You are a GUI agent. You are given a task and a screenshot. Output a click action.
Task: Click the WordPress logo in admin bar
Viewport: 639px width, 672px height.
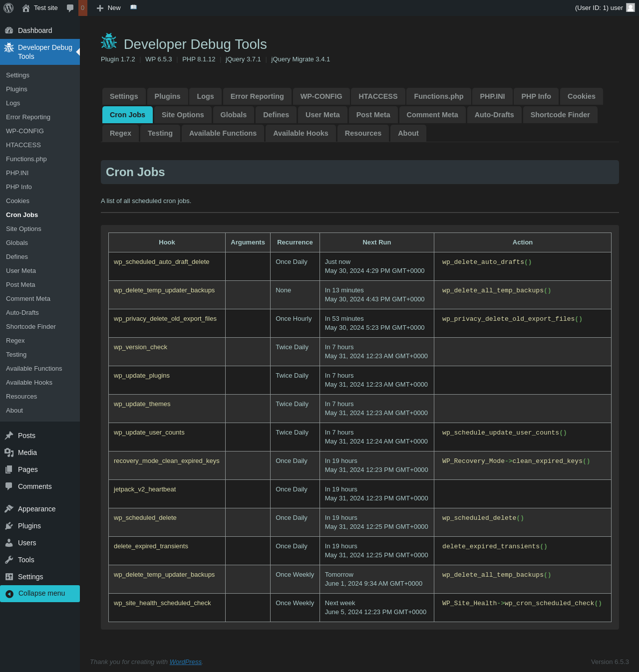pyautogui.click(x=8, y=8)
